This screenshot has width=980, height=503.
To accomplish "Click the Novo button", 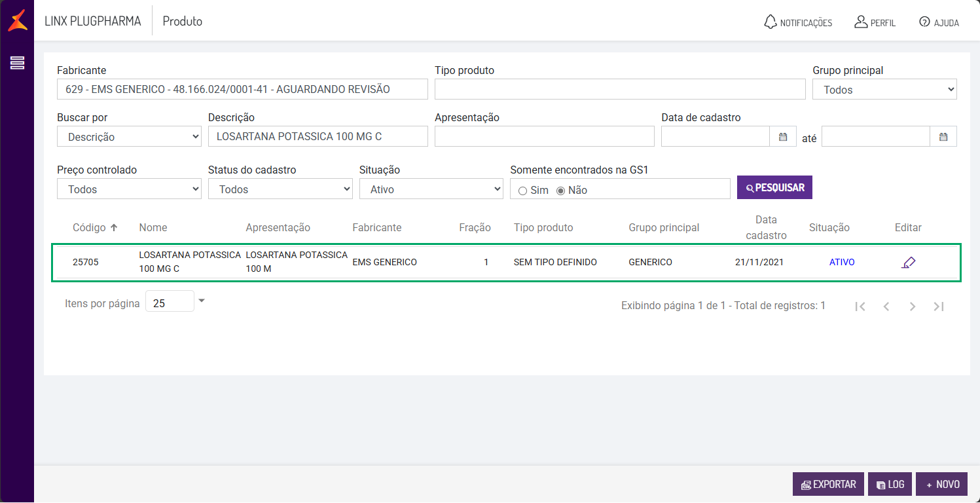I will [x=941, y=485].
